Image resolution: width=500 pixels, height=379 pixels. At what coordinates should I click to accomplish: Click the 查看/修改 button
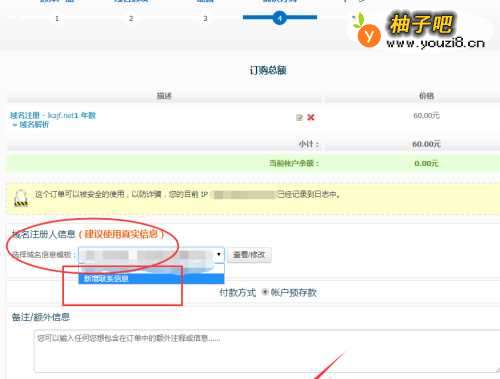click(249, 255)
